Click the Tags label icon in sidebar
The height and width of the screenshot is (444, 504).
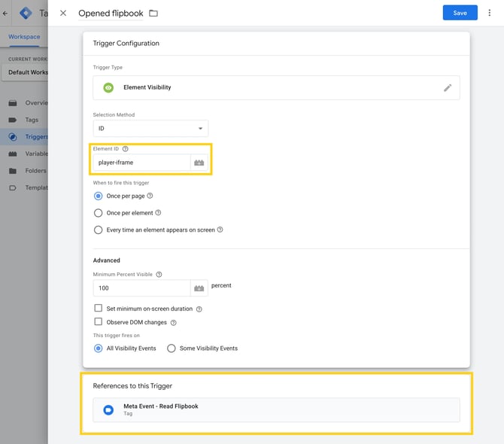click(13, 120)
